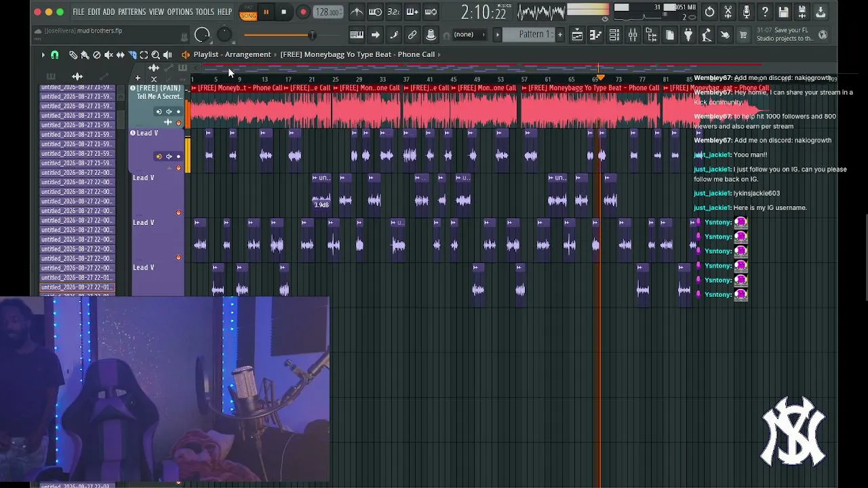Add a new pattern with the plus button
The height and width of the screenshot is (488, 868).
point(560,35)
